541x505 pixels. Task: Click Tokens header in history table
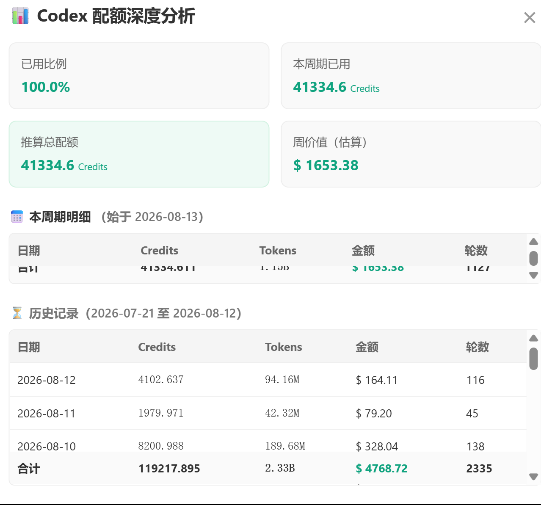[x=284, y=347]
